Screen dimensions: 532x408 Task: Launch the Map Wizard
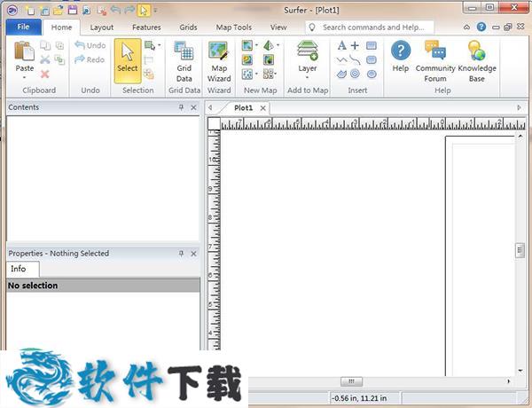click(x=219, y=62)
